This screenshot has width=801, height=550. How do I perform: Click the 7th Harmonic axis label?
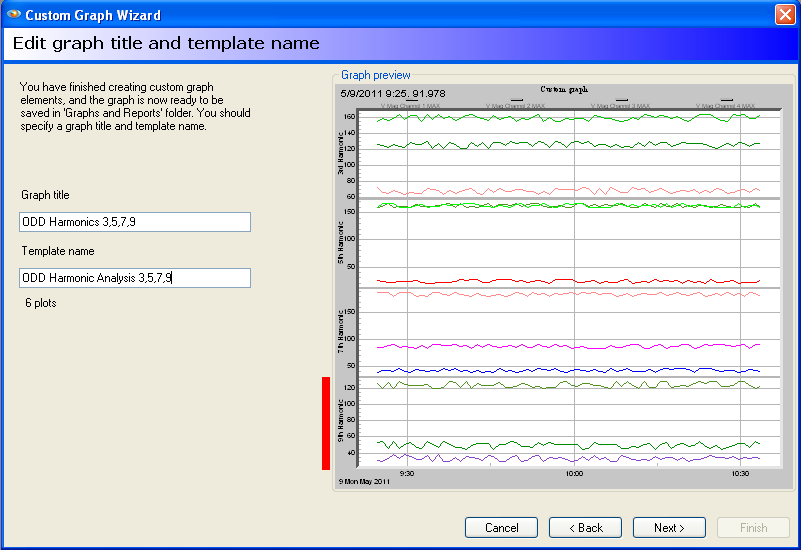(341, 332)
